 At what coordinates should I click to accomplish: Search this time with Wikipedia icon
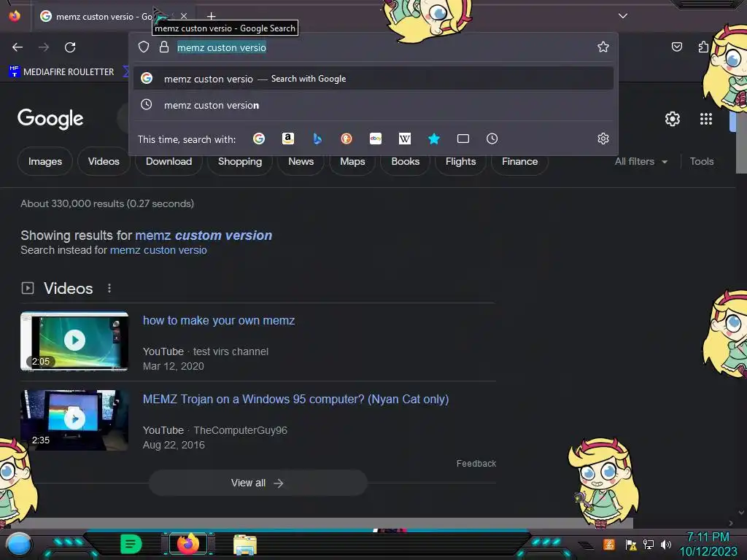coord(404,139)
